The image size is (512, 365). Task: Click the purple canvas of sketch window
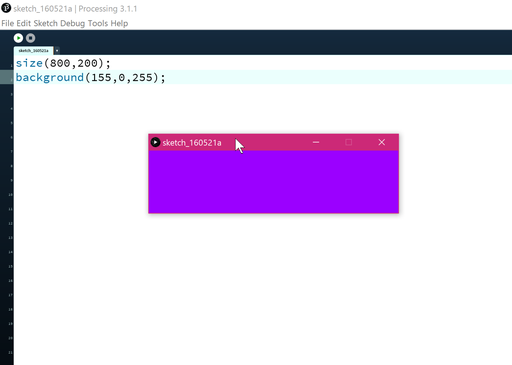pyautogui.click(x=273, y=182)
